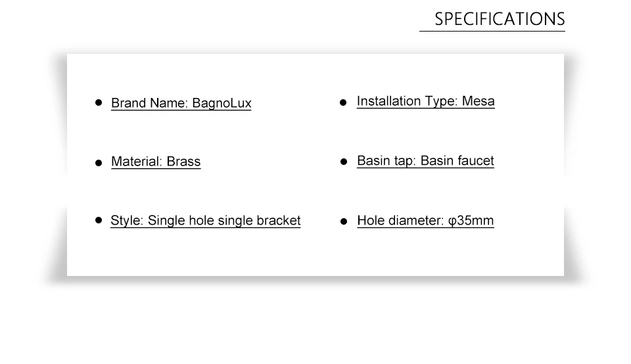Click the underline beneath SPECIFICATIONS title
This screenshot has width=631, height=364.
click(x=492, y=31)
